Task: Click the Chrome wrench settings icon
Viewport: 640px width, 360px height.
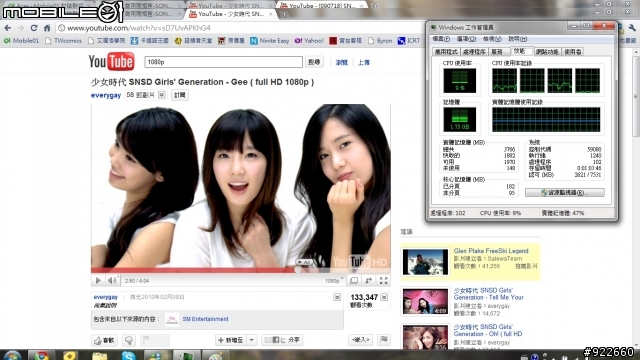Action: click(632, 28)
